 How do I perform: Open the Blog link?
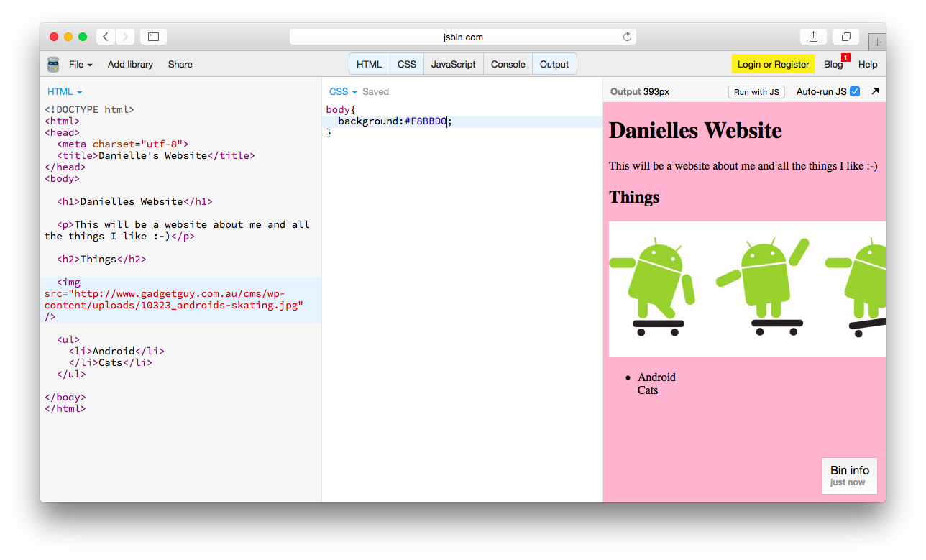[x=833, y=64]
